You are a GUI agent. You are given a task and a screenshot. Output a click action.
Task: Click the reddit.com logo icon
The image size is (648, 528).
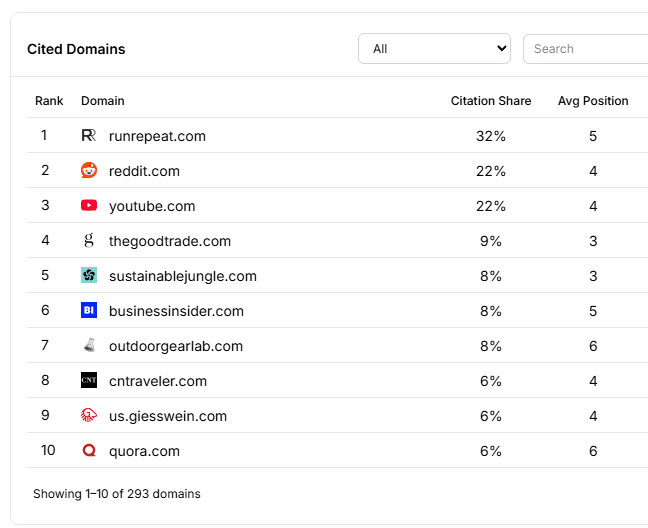89,170
